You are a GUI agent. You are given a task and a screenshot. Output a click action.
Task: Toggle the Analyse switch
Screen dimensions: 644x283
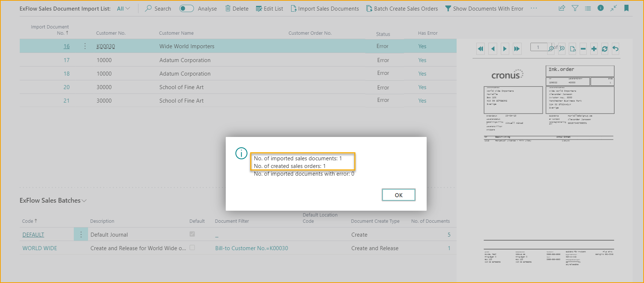coord(186,8)
